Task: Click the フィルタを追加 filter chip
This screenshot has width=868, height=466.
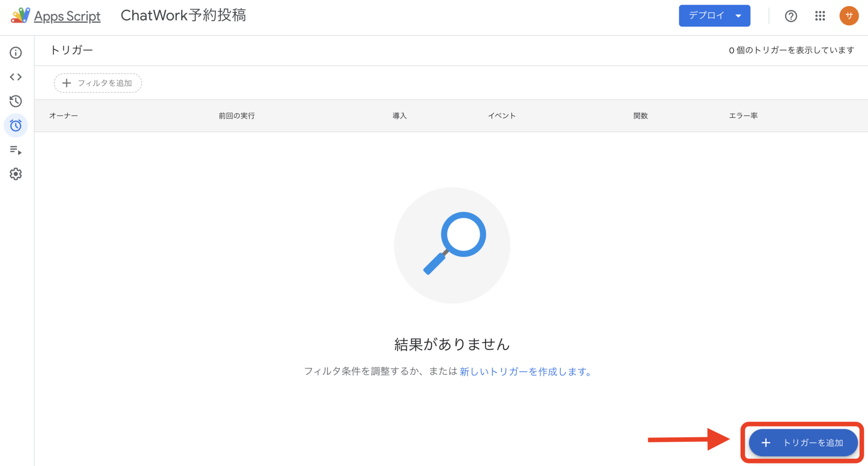Action: [98, 83]
